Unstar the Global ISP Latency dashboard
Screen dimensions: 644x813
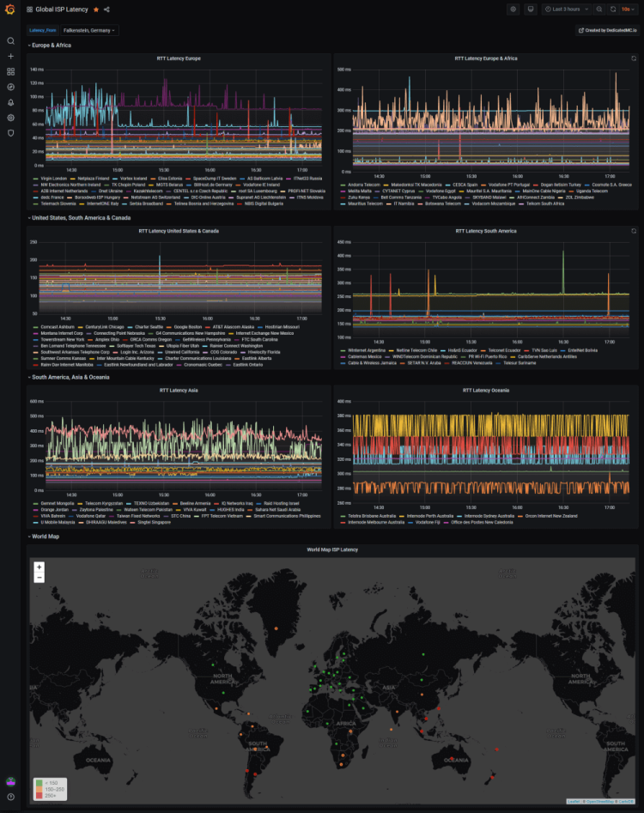pyautogui.click(x=95, y=9)
